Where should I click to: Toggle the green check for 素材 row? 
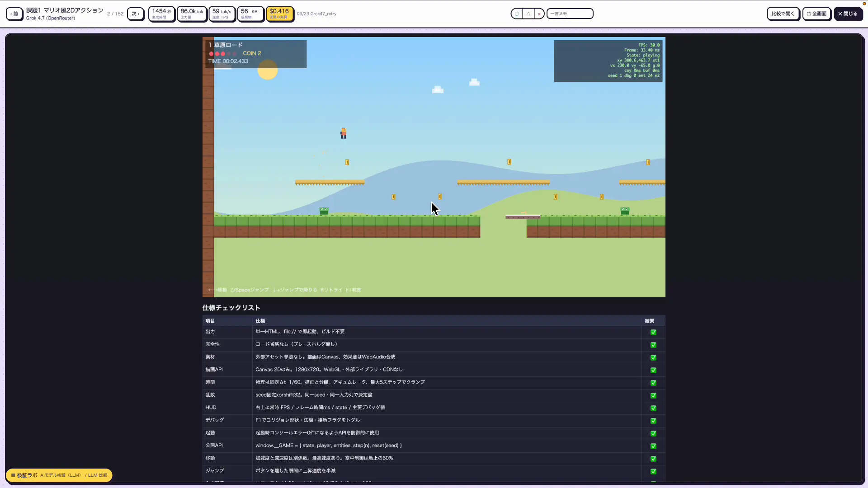653,357
